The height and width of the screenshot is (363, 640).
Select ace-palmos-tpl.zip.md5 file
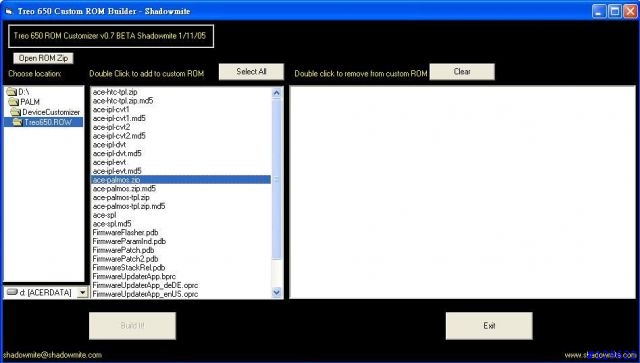point(129,206)
